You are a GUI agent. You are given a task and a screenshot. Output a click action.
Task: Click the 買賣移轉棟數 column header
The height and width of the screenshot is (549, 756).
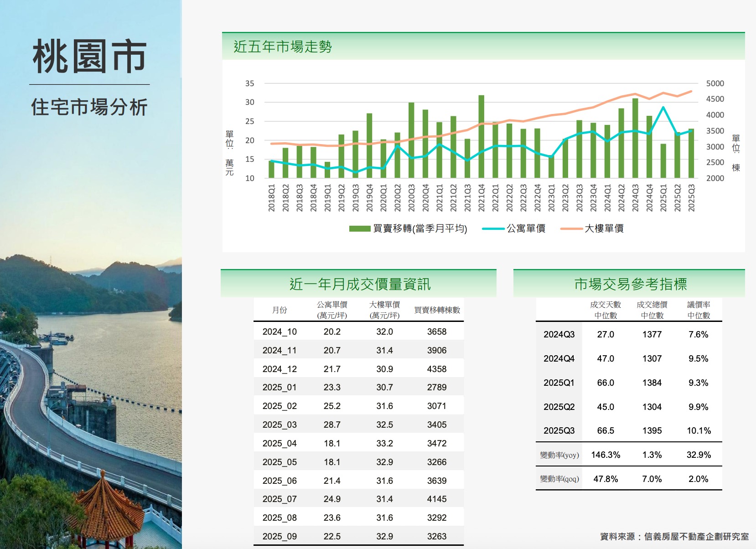pos(437,310)
